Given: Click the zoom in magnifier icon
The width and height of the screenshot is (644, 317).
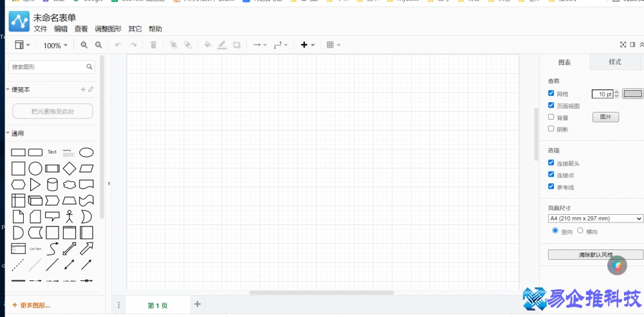Looking at the screenshot, I should tap(84, 45).
